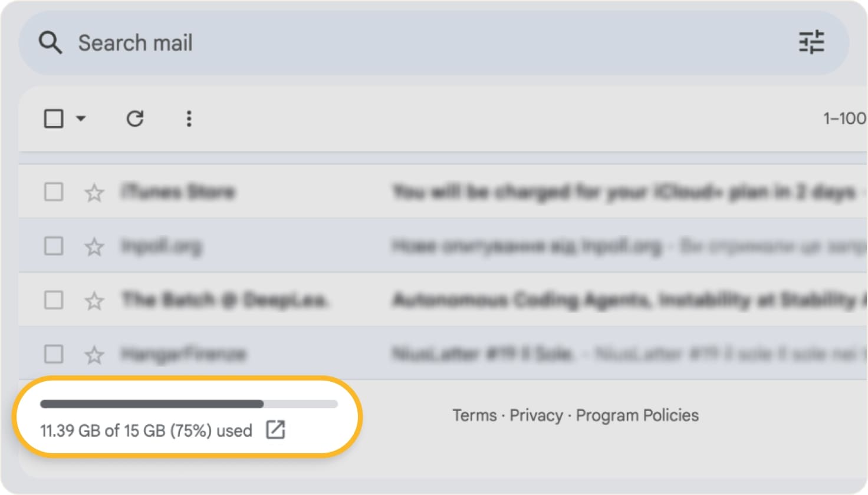Check the HangerFirenze email checkbox
This screenshot has height=495, width=868.
point(54,354)
